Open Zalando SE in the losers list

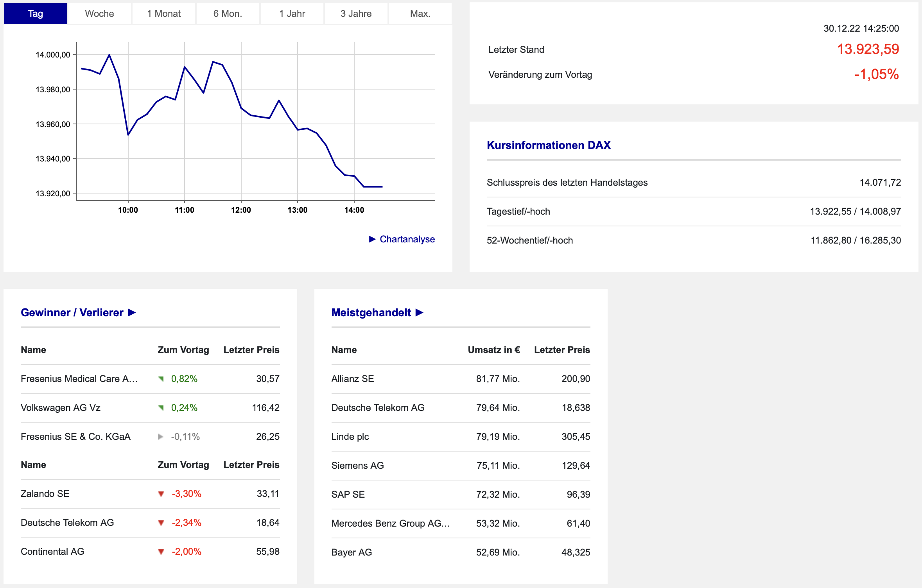[45, 494]
